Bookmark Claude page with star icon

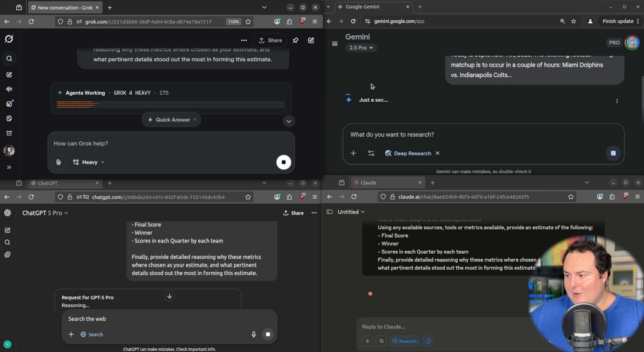[571, 197]
